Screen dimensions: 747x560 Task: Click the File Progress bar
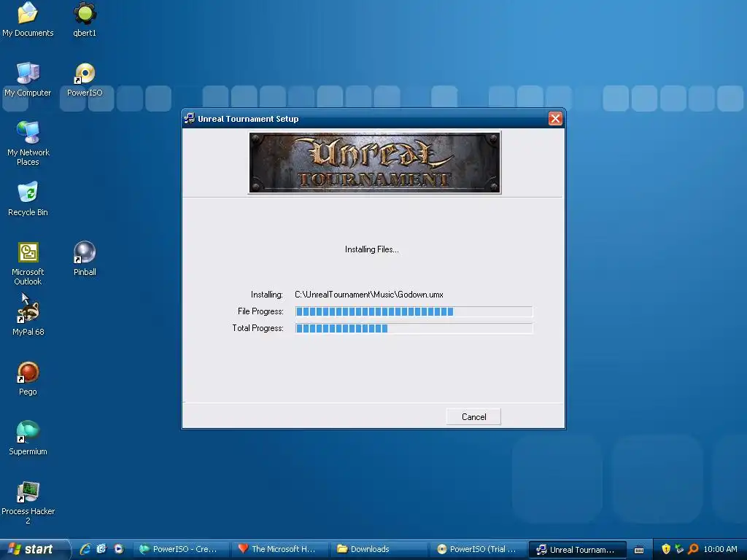(414, 311)
